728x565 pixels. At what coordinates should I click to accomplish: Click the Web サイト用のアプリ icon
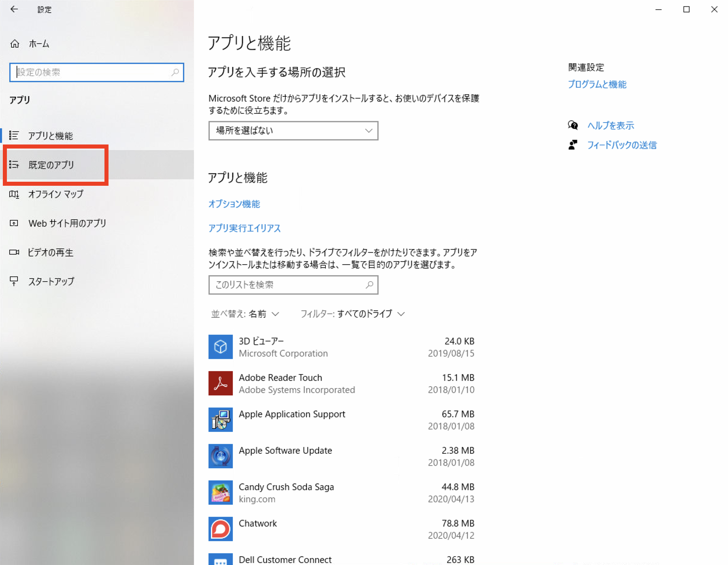(x=14, y=223)
